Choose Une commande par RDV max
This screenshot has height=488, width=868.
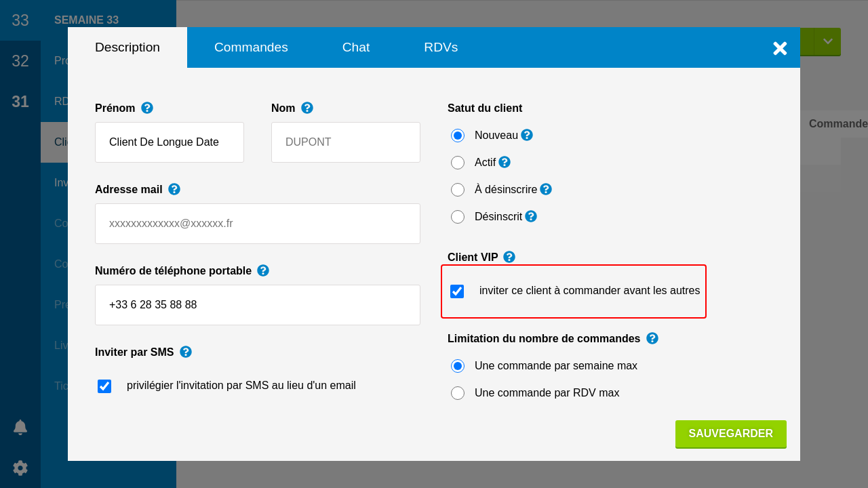point(458,393)
